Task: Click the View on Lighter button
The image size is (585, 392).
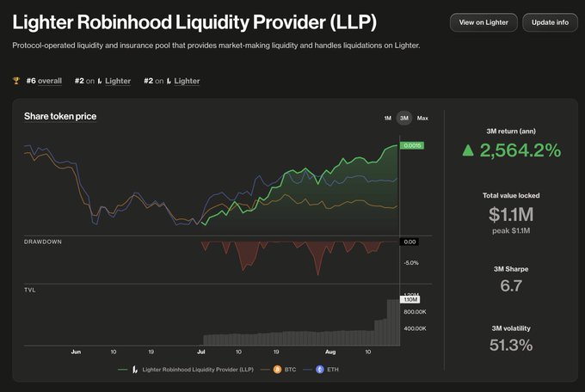Action: [x=483, y=22]
